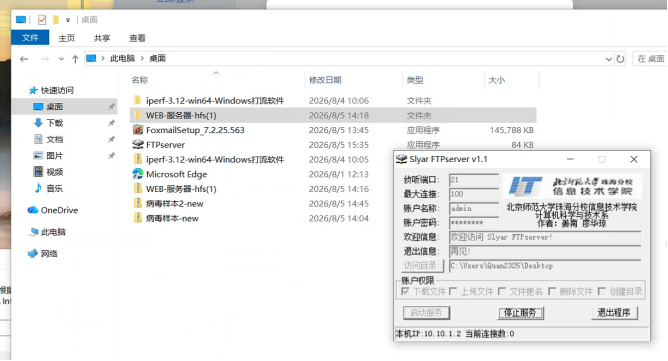Image resolution: width=668 pixels, height=361 pixels.
Task: Sort by the 修改日期 column header
Action: [325, 80]
